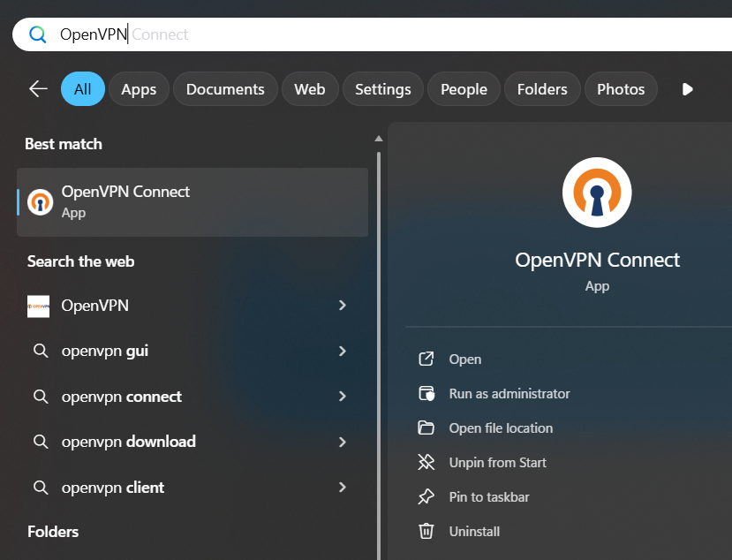This screenshot has height=560, width=732.
Task: Click the openvpn download suggestion text
Action: (x=128, y=442)
